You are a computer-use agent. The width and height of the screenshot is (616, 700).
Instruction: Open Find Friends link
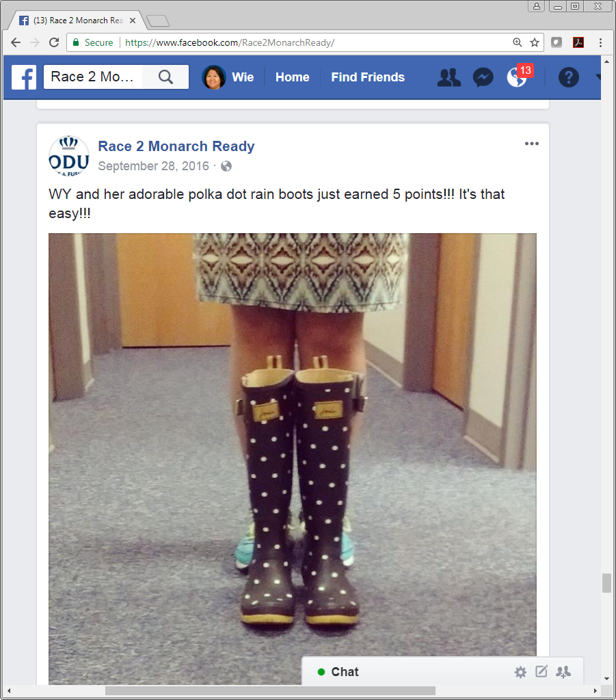click(x=368, y=77)
